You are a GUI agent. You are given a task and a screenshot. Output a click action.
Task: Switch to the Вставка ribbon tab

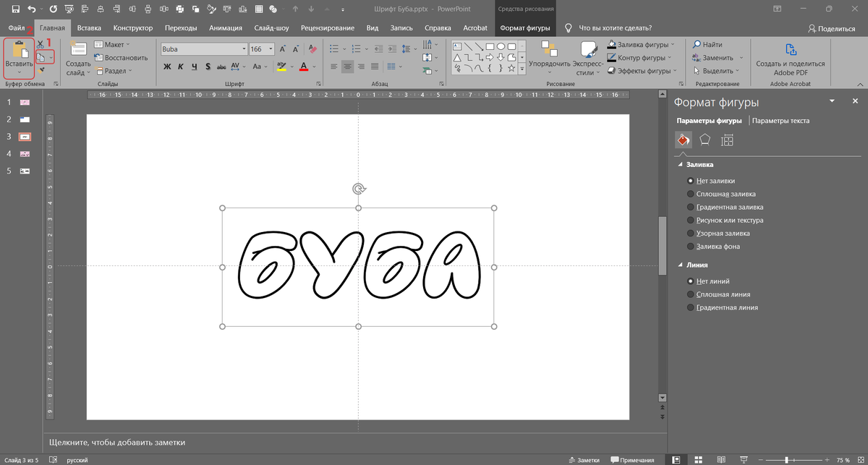pos(89,28)
